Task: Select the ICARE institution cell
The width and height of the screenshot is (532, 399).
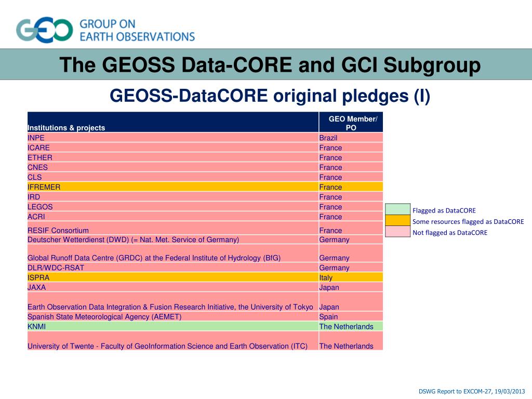Action: click(173, 147)
